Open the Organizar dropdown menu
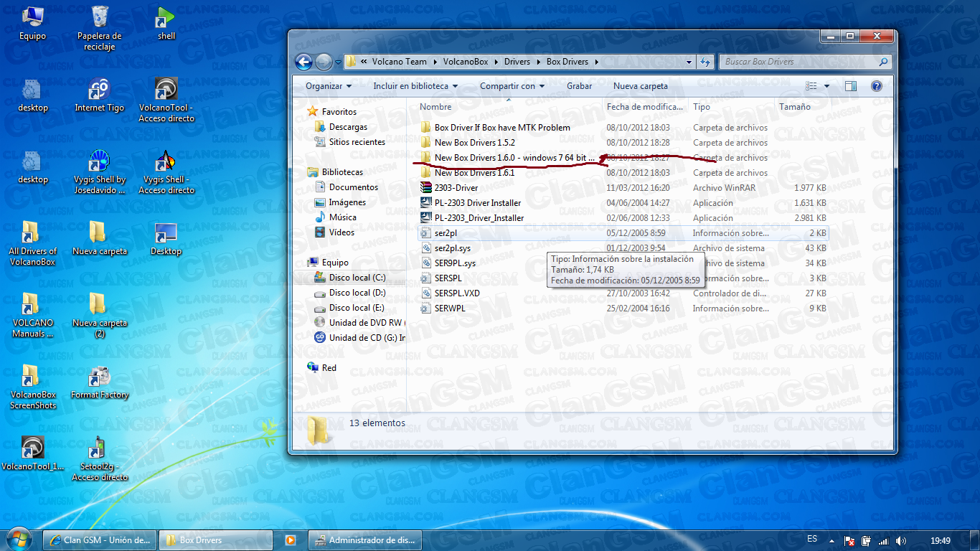The height and width of the screenshot is (551, 980). click(329, 86)
